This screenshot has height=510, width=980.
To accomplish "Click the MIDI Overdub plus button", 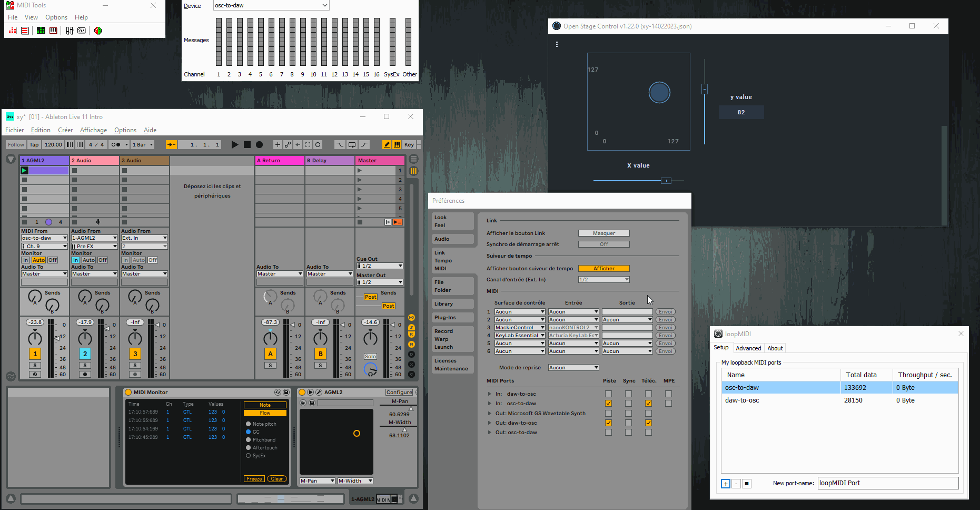I will click(278, 144).
